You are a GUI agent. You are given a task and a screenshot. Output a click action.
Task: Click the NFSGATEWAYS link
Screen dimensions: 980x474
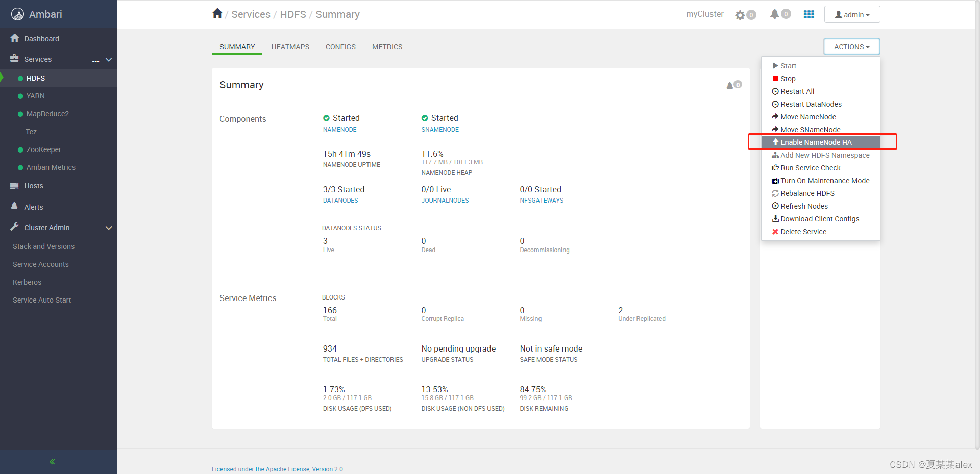click(542, 201)
